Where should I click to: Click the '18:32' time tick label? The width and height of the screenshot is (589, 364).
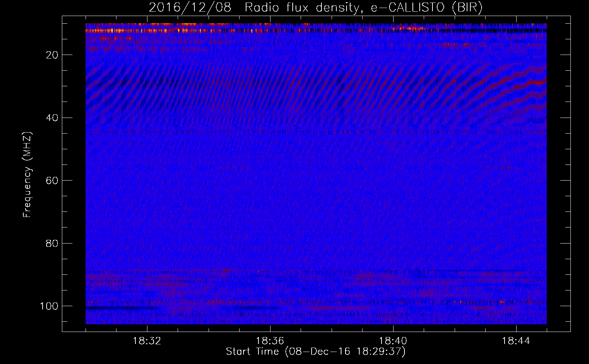(x=147, y=341)
